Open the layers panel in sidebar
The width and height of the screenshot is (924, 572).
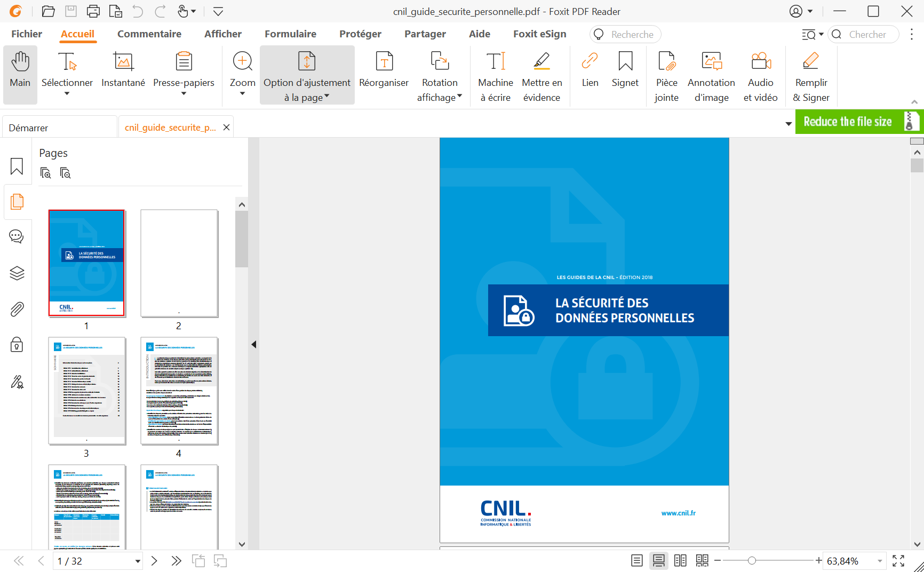point(17,273)
